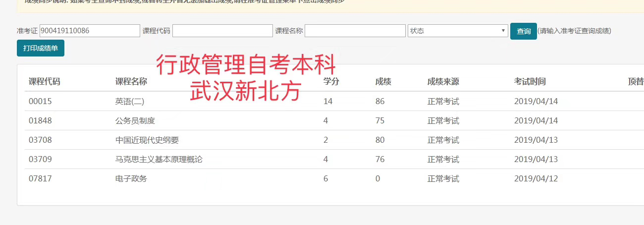This screenshot has width=644, height=225.
Task: Focus the 课程名称 search input
Action: 355,31
